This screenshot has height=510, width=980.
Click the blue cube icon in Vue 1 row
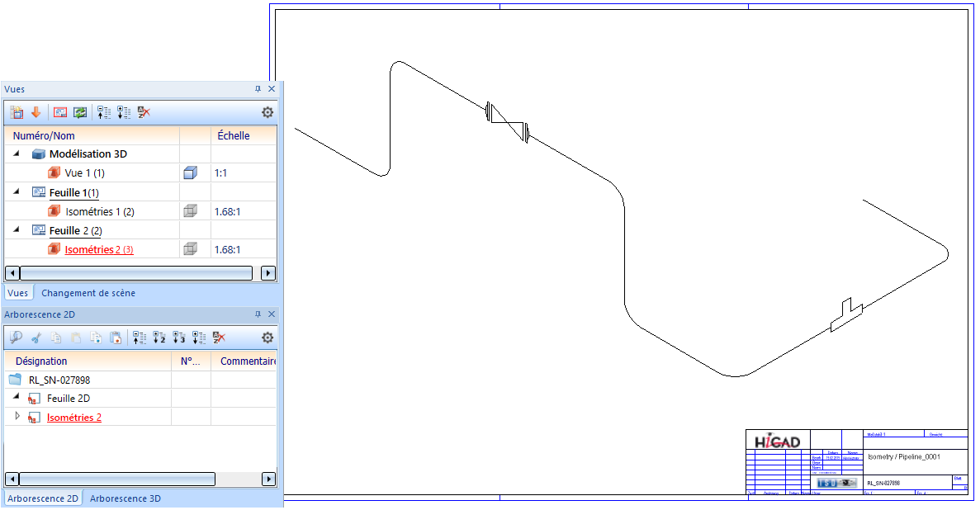[191, 173]
